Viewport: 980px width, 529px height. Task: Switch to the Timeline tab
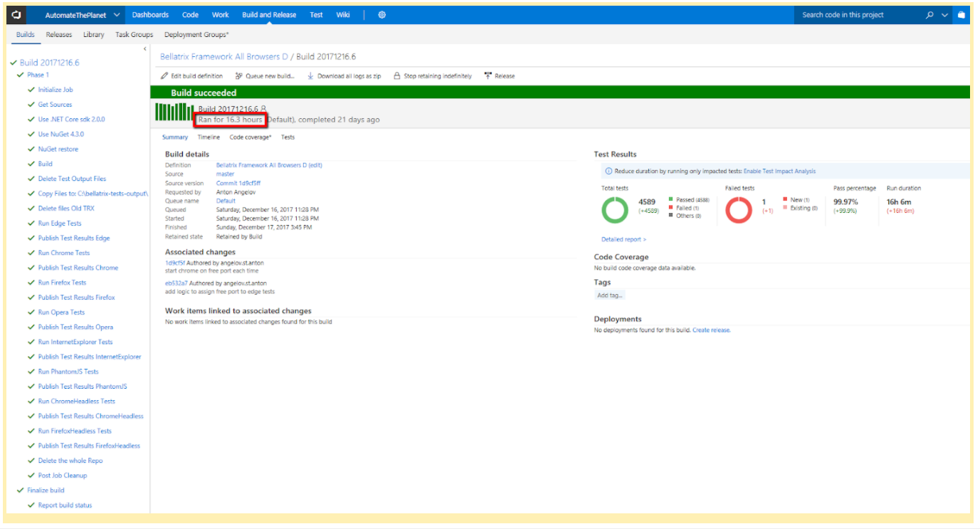209,137
